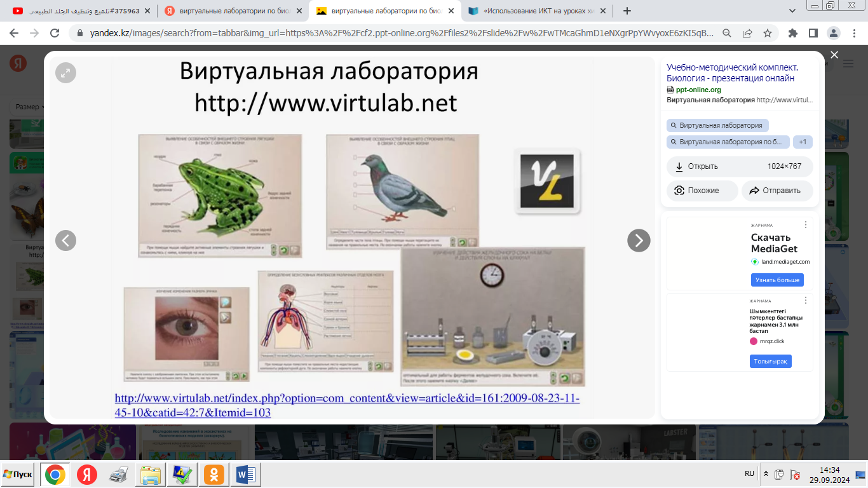The width and height of the screenshot is (868, 488).
Task: Open the MediaGet ad options menu
Action: pyautogui.click(x=806, y=224)
